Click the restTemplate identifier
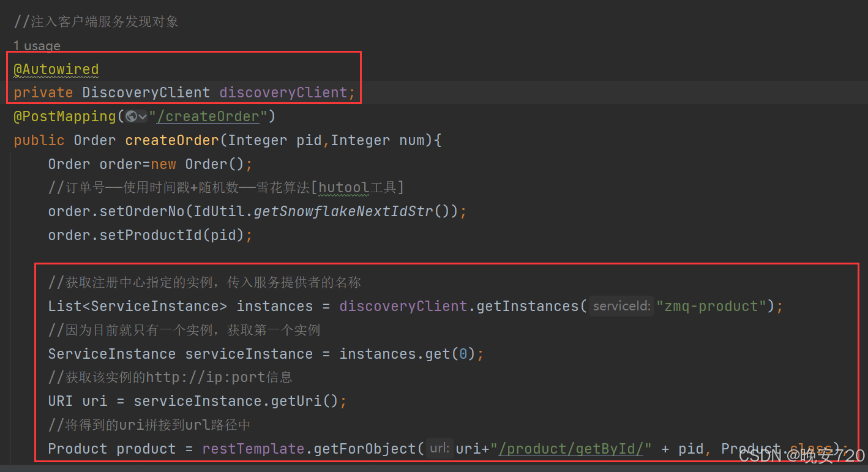Screen dimensions: 868x472 tap(253, 449)
